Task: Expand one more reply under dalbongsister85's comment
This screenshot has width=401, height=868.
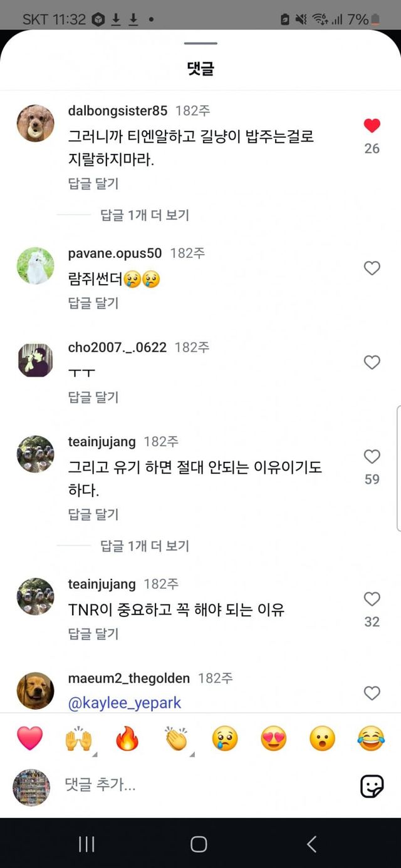Action: pyautogui.click(x=145, y=215)
